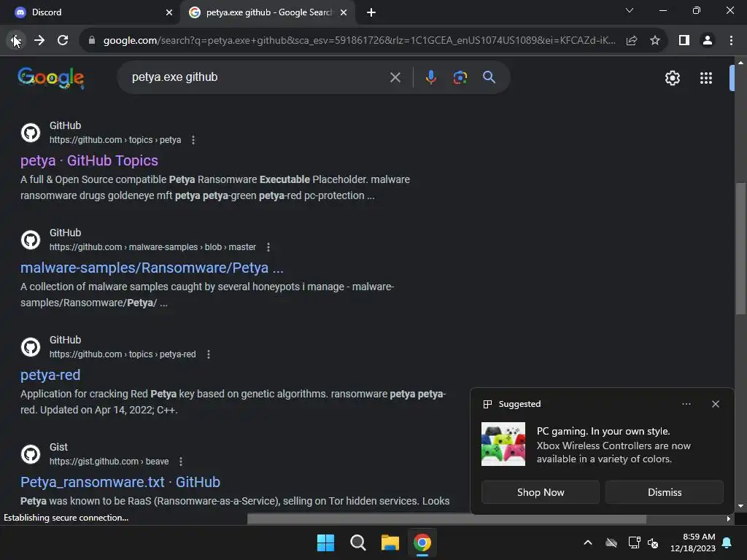Open a new browser tab
This screenshot has width=747, height=560.
371,12
